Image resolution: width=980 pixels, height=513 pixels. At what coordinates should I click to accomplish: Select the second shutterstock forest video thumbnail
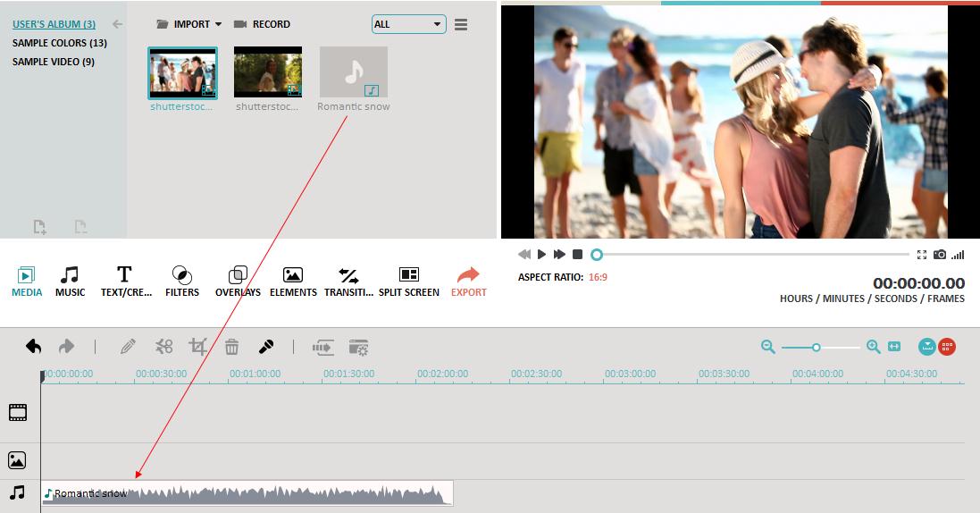coord(267,72)
